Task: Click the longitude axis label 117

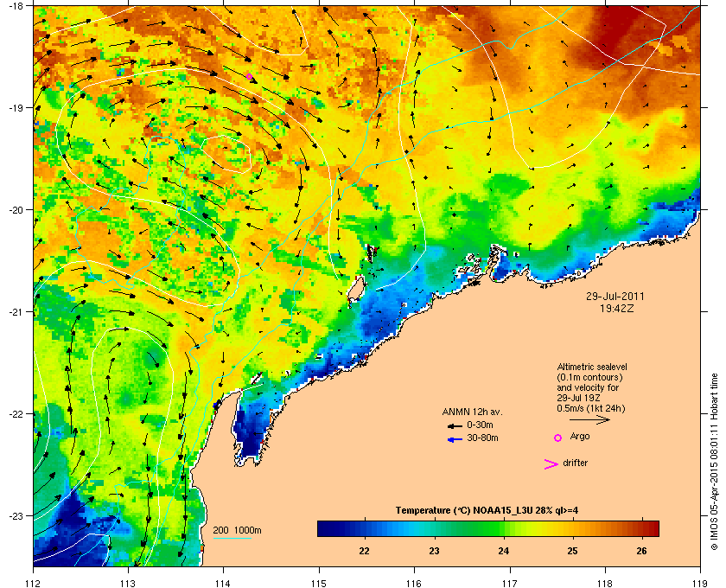Action: click(510, 584)
